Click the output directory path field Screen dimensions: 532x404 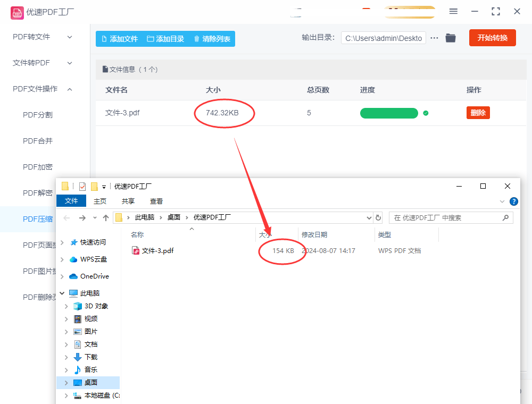(384, 38)
